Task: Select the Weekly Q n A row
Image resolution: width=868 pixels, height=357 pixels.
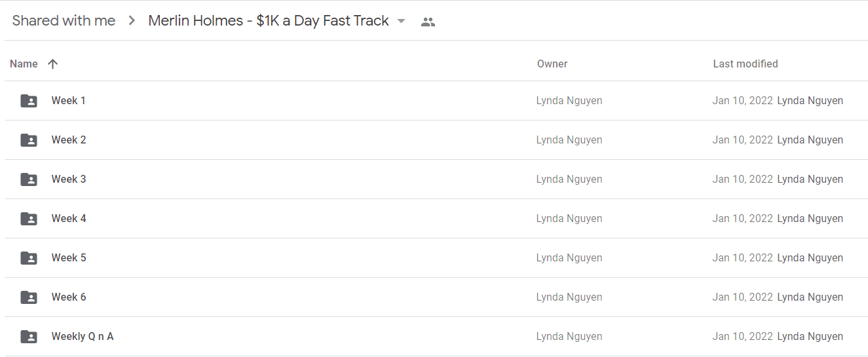Action: (x=436, y=337)
